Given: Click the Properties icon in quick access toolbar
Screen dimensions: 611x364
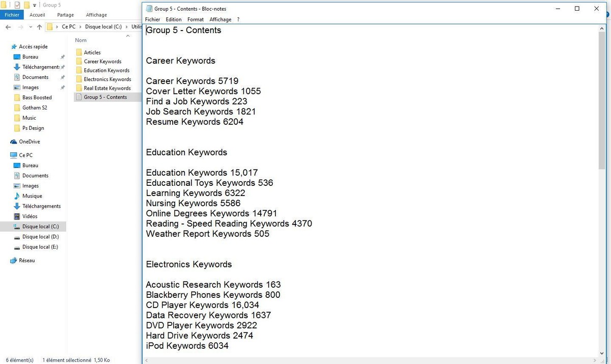Looking at the screenshot, I should point(17,5).
